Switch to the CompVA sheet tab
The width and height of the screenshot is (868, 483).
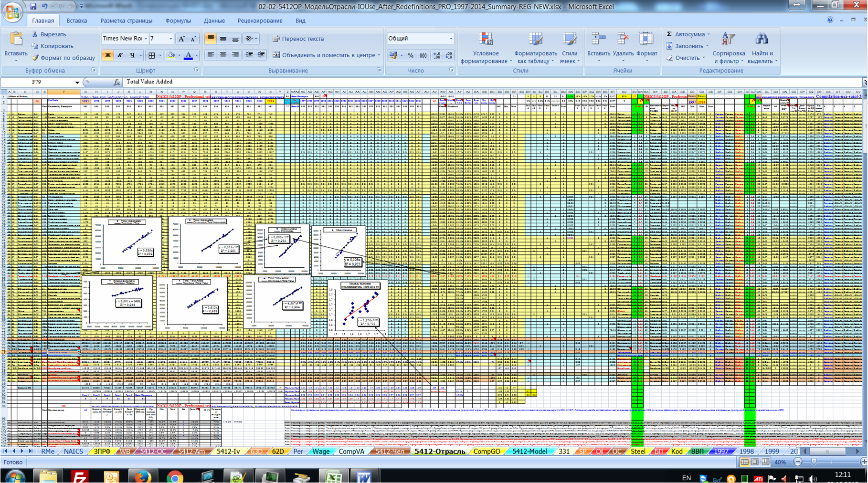tap(351, 451)
